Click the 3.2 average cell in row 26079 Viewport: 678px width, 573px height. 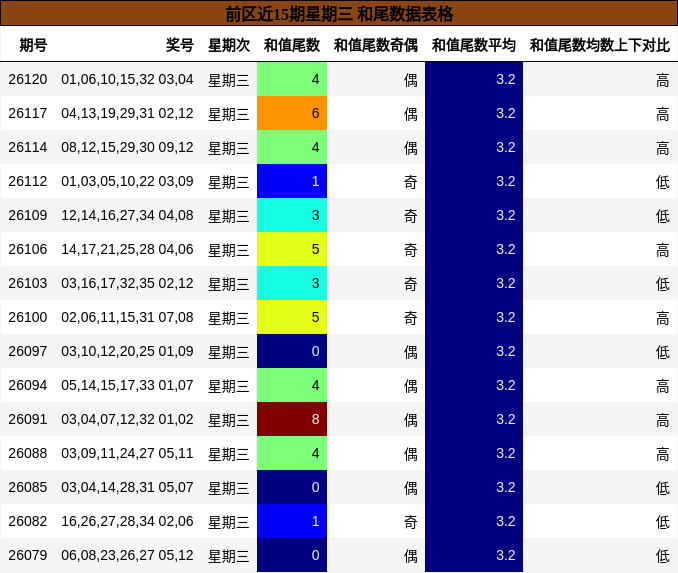click(x=474, y=555)
